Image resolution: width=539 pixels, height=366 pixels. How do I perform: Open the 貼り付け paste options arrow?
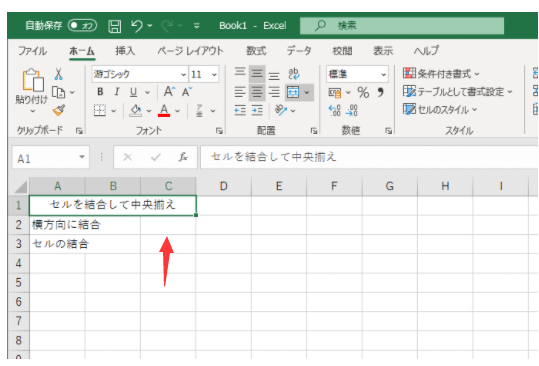(33, 111)
